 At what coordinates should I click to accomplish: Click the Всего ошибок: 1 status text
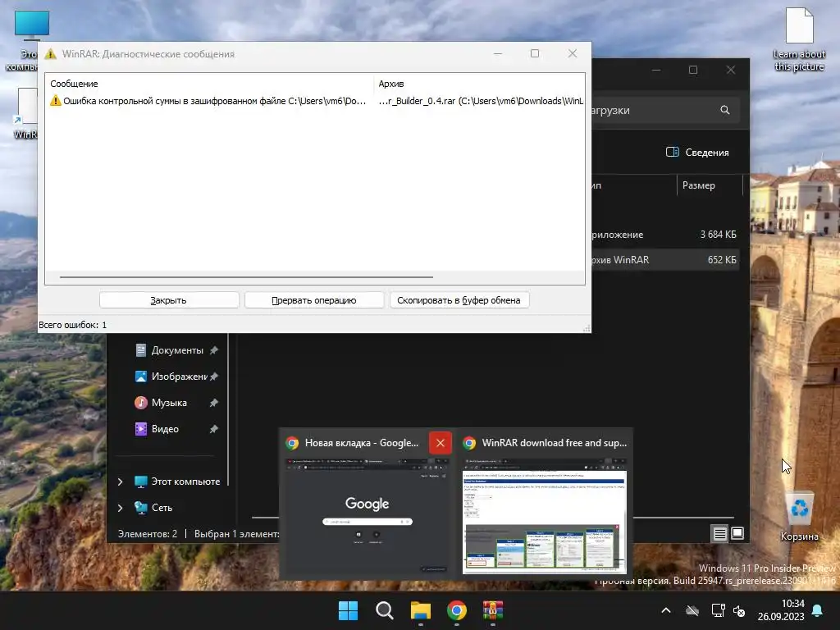pos(72,325)
